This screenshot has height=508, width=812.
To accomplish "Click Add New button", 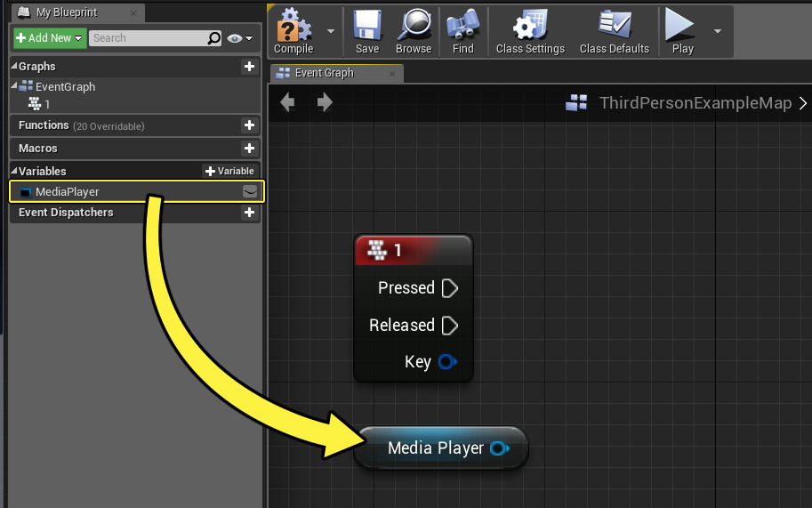I will pyautogui.click(x=50, y=37).
